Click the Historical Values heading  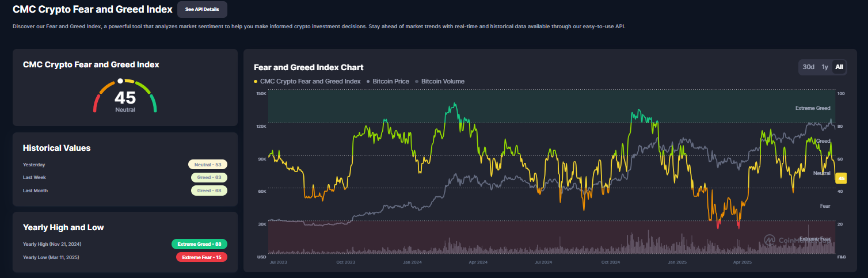56,148
